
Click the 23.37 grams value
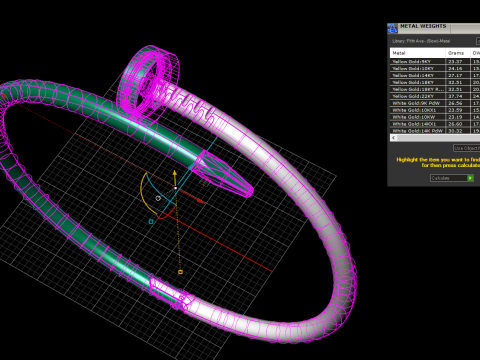coord(455,62)
